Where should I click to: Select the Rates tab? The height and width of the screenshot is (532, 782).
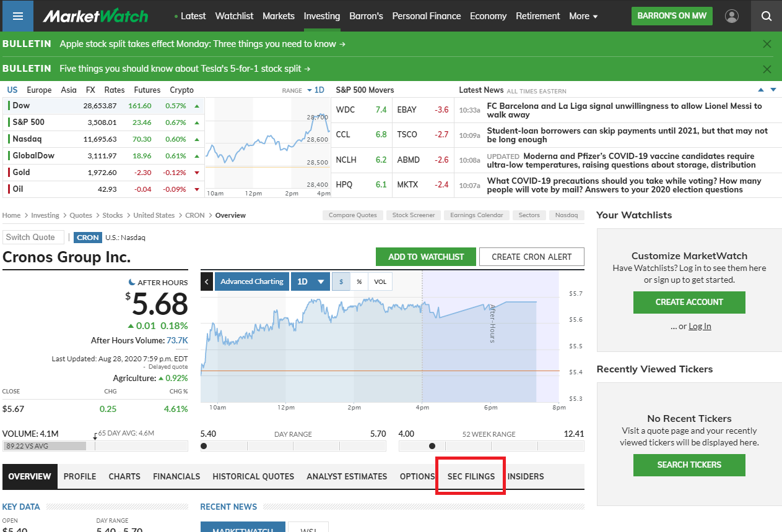pyautogui.click(x=115, y=90)
